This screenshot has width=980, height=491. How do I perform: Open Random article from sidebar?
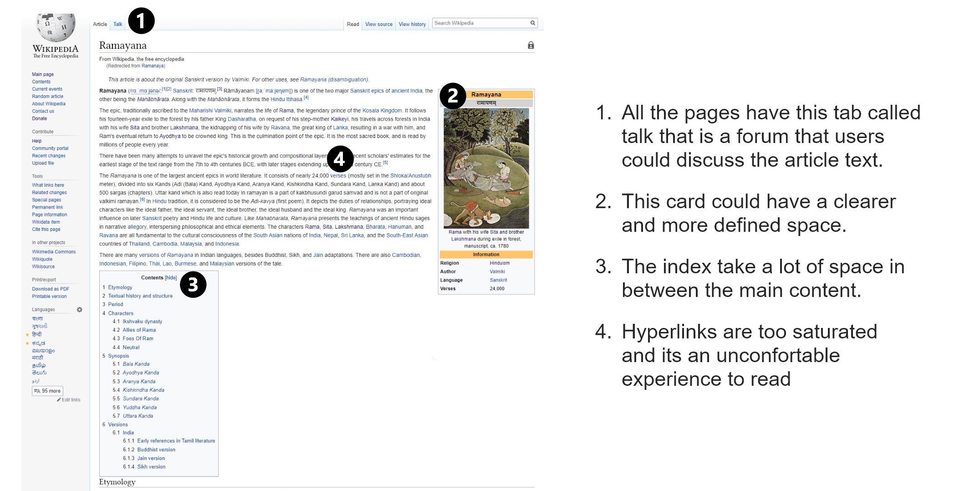[47, 97]
